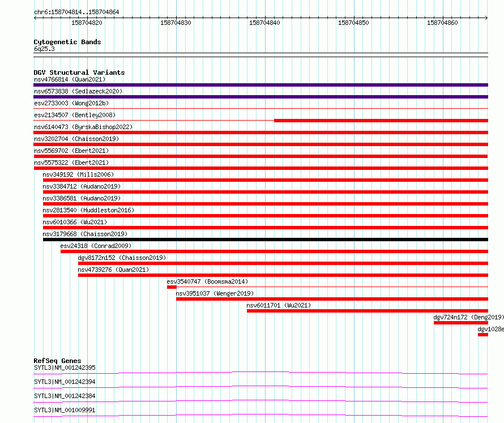Select the nsv4766814 purple variant bar
Image resolution: width=504 pixels, height=423 pixels.
tap(260, 85)
